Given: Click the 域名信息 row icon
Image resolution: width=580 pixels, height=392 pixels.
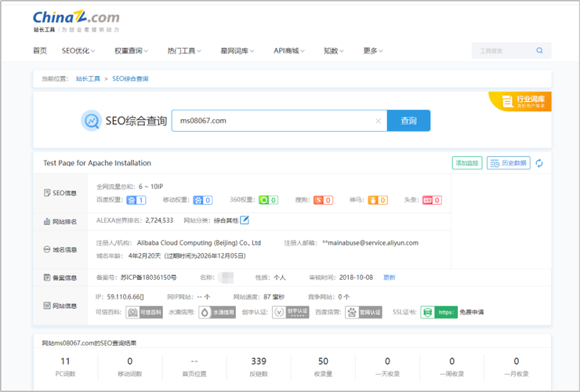Looking at the screenshot, I should 47,249.
